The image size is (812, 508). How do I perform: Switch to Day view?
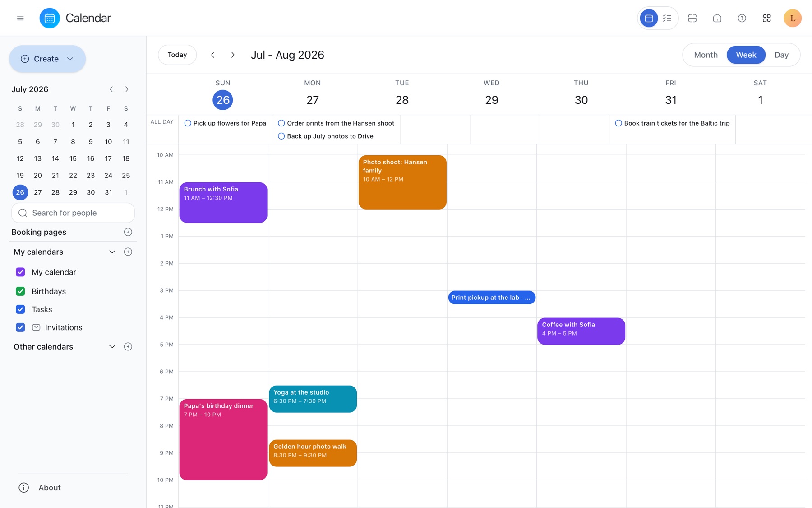pyautogui.click(x=781, y=55)
